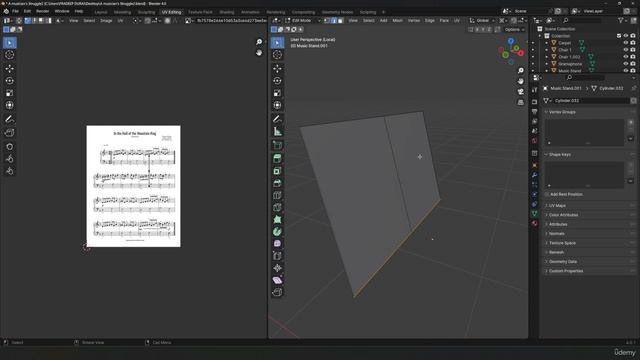The height and width of the screenshot is (360, 640).
Task: Select the Annotate tool in UV editor toolbar
Action: click(9, 119)
